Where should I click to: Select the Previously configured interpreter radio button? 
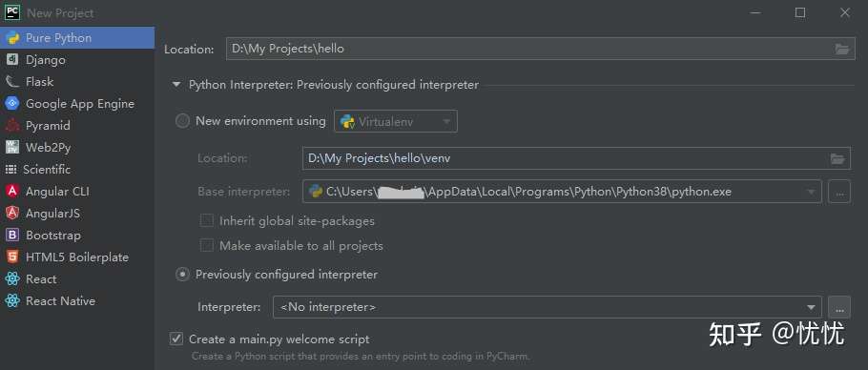click(182, 275)
